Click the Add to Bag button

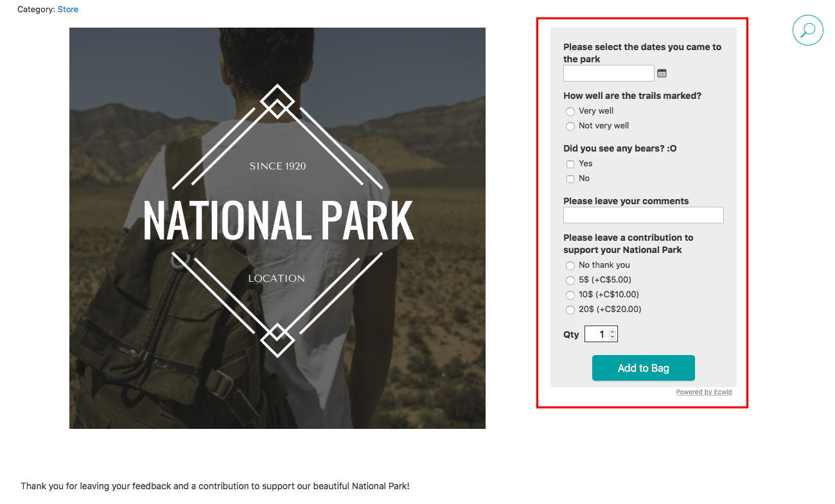tap(644, 368)
